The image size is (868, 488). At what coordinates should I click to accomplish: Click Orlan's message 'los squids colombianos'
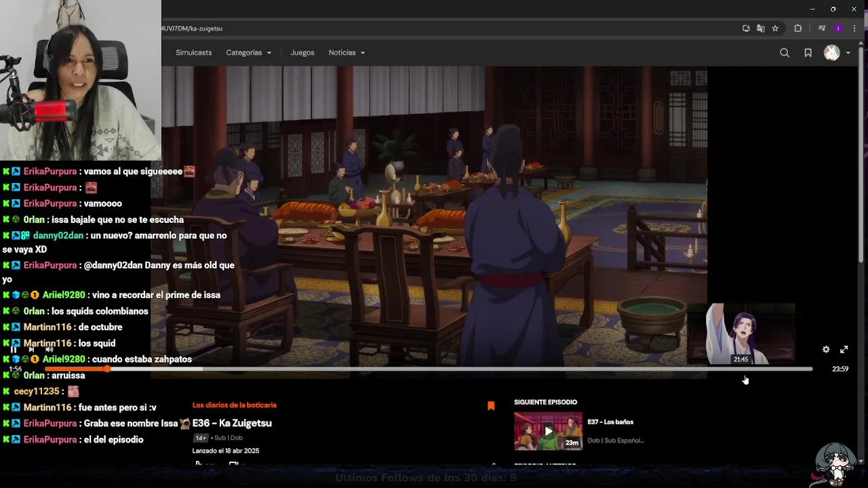(x=100, y=311)
